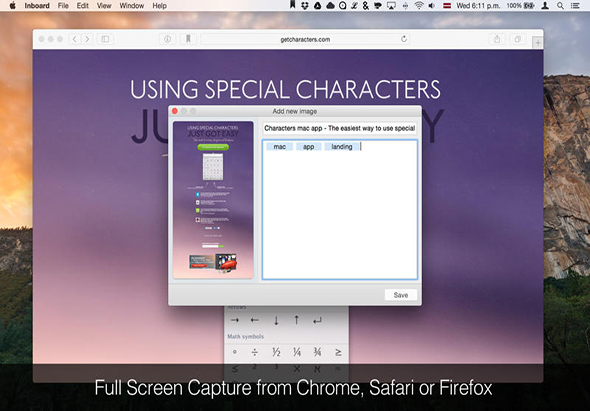Viewport: 590px width, 411px height.
Task: Toggle the Safari sidebar button
Action: pos(105,39)
